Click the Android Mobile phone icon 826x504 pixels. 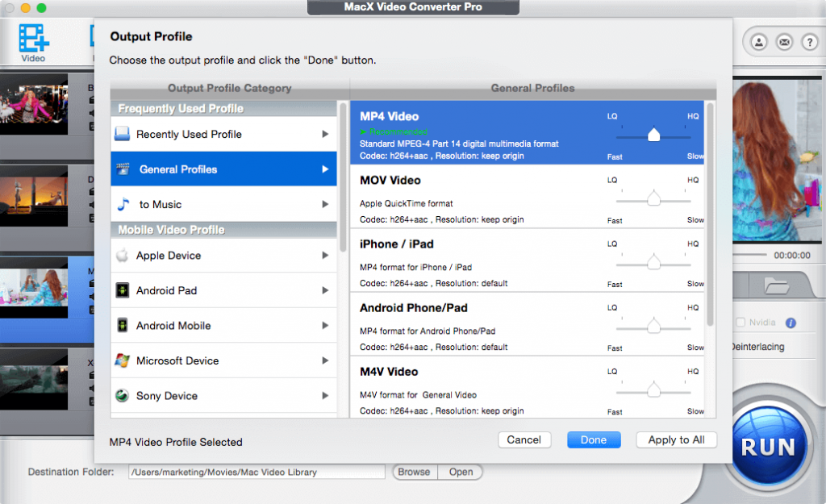[123, 326]
